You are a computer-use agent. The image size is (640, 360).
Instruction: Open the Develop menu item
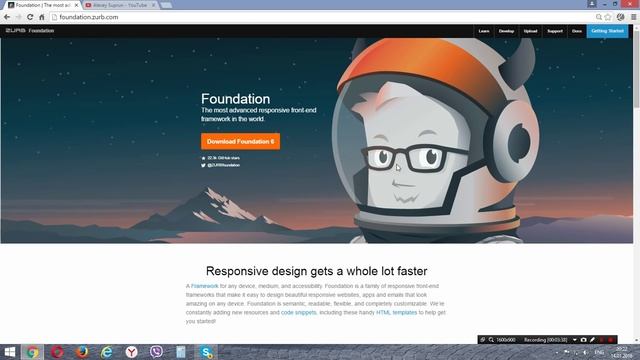tap(506, 31)
